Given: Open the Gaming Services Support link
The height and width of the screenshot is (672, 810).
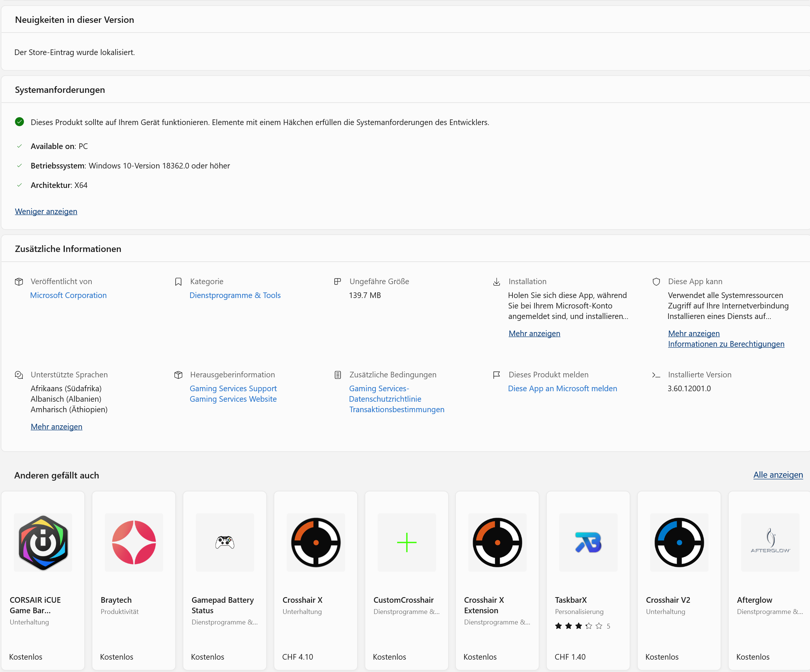Looking at the screenshot, I should [x=233, y=389].
